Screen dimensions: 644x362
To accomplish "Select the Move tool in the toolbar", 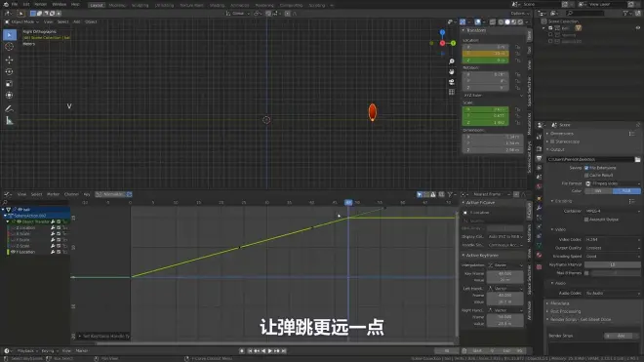I will [x=10, y=60].
